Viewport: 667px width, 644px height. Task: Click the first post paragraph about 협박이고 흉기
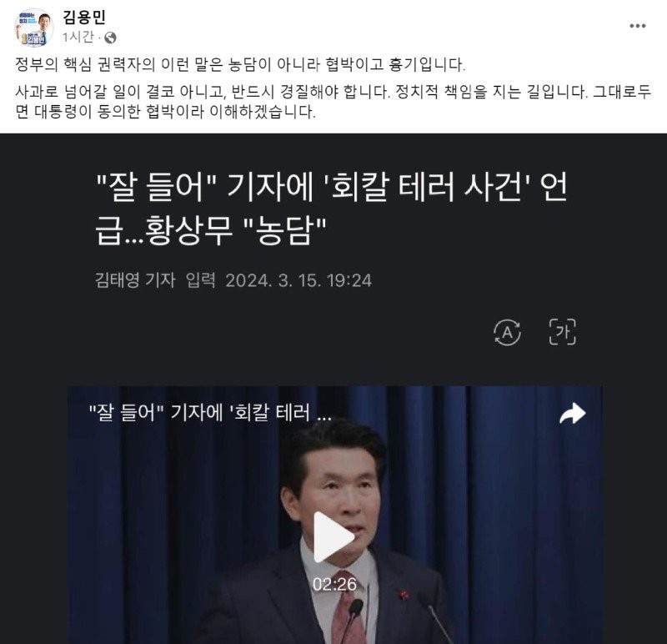pyautogui.click(x=240, y=64)
